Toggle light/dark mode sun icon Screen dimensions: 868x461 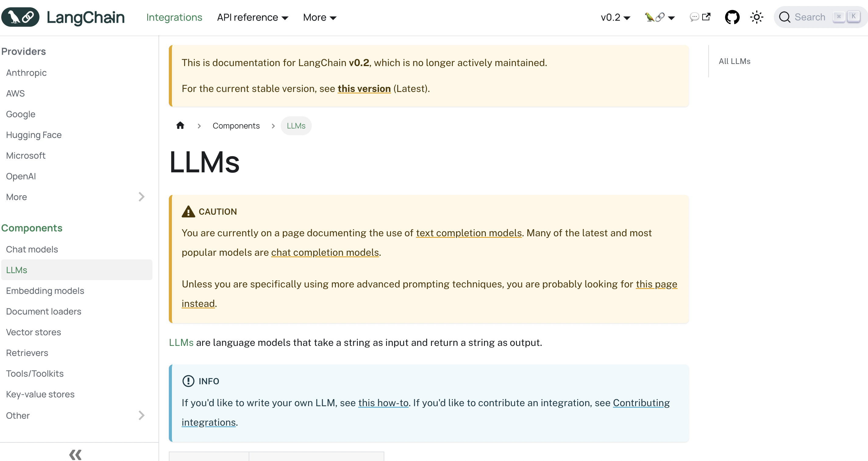[756, 17]
